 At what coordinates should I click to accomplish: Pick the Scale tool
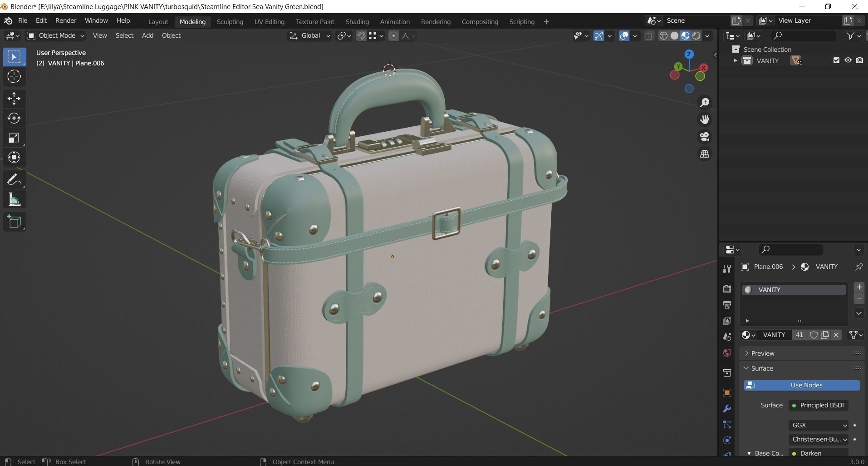pyautogui.click(x=14, y=138)
